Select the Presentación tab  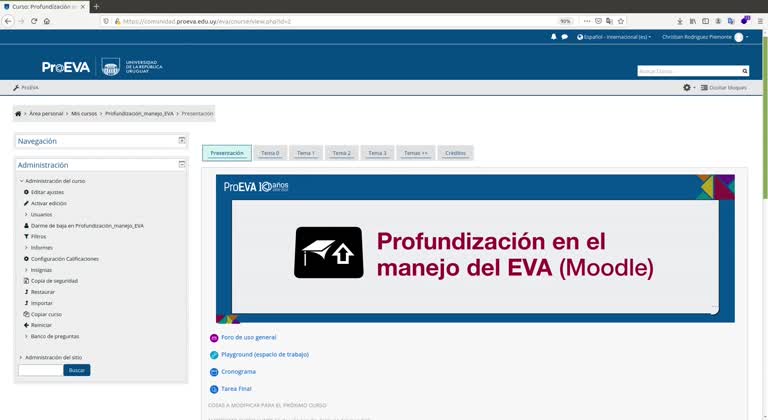(227, 153)
